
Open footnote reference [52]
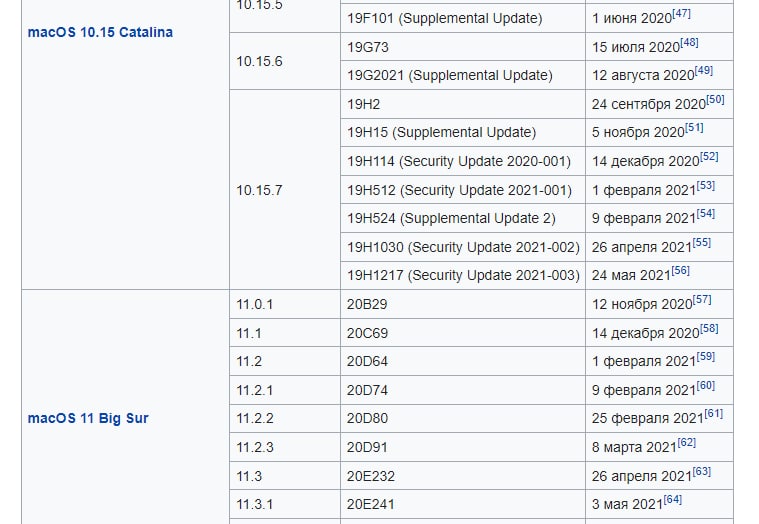[709, 157]
